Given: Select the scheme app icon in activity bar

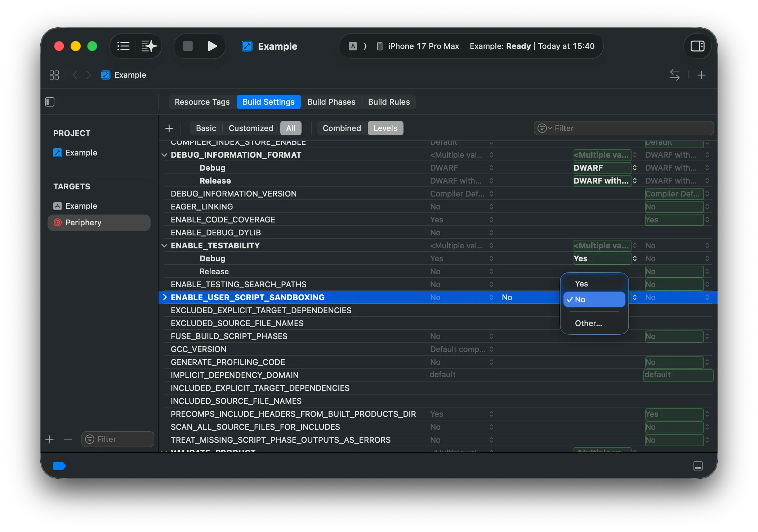Looking at the screenshot, I should click(353, 46).
